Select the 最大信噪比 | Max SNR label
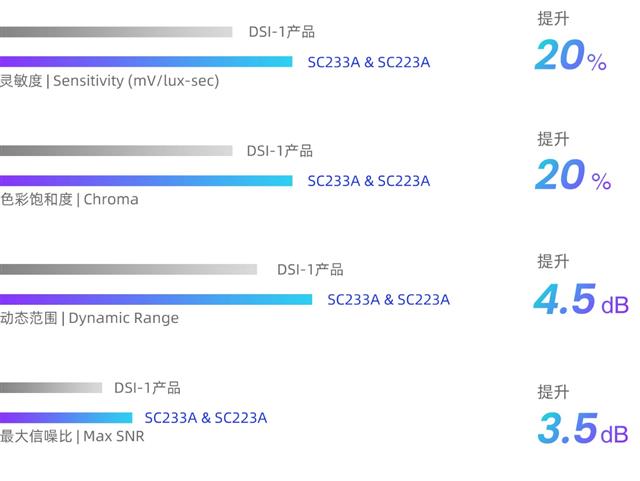 pyautogui.click(x=72, y=436)
